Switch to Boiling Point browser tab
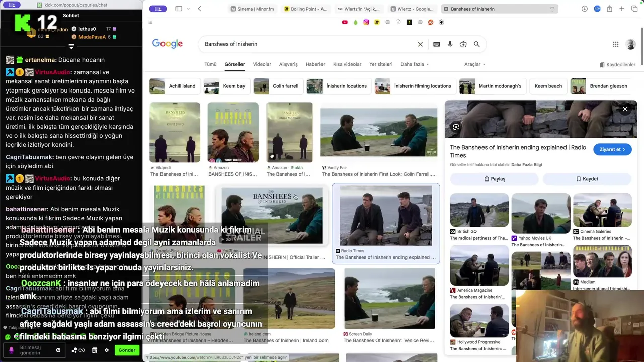Screen dimensions: 644x362 click(306, 9)
